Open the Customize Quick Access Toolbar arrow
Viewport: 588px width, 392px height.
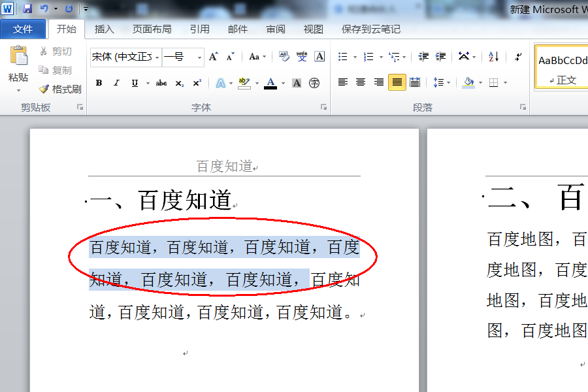(86, 8)
